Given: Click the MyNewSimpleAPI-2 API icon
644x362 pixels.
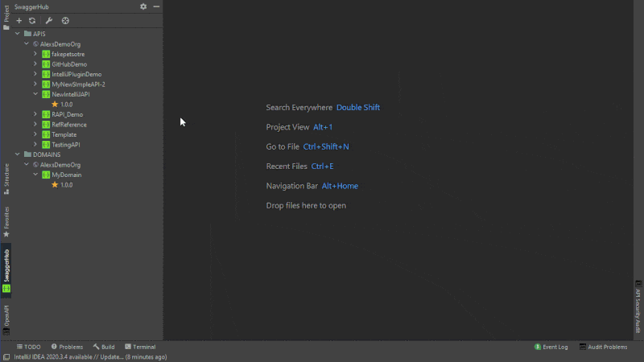Looking at the screenshot, I should click(x=46, y=84).
